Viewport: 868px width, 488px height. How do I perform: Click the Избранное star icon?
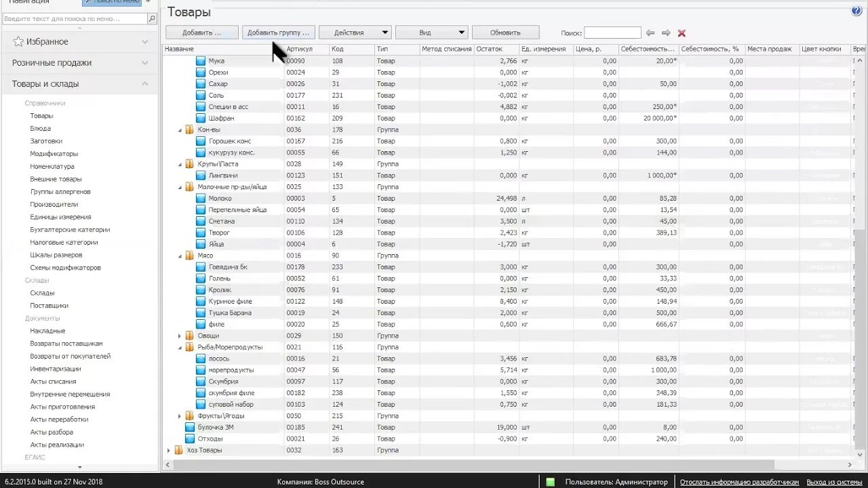tap(18, 42)
